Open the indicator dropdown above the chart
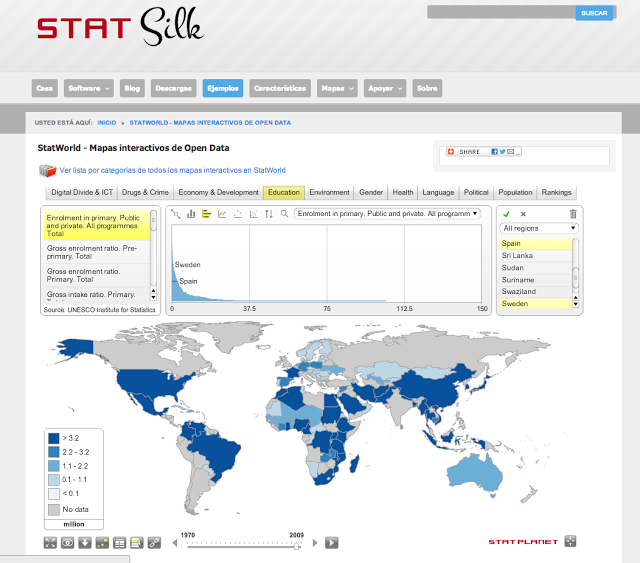The height and width of the screenshot is (563, 640). 387,214
